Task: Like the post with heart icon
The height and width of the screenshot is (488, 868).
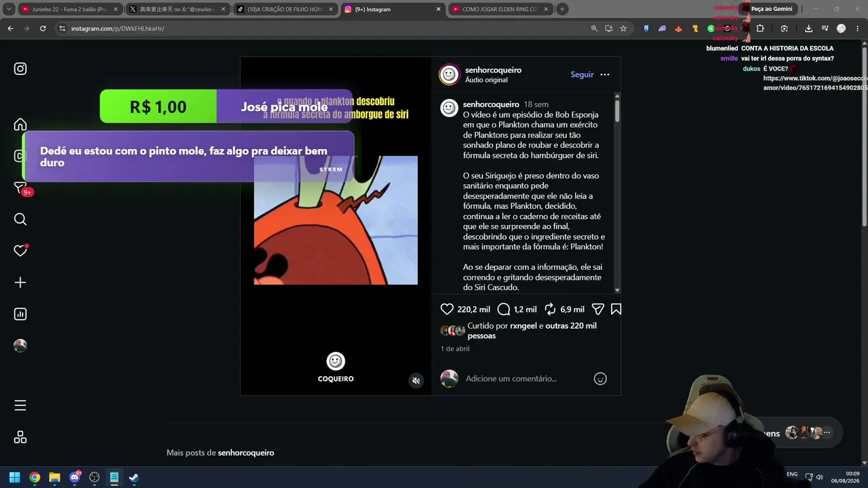Action: pos(447,309)
